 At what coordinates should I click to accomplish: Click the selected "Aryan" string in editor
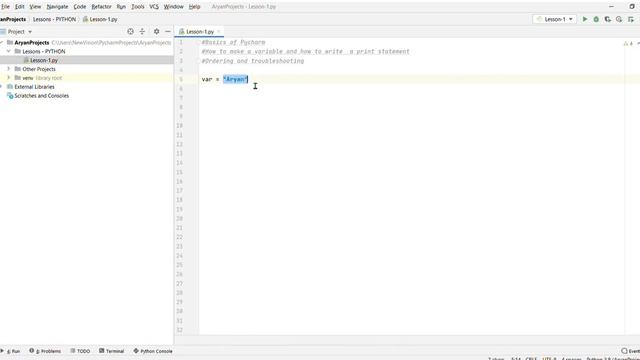coord(236,79)
